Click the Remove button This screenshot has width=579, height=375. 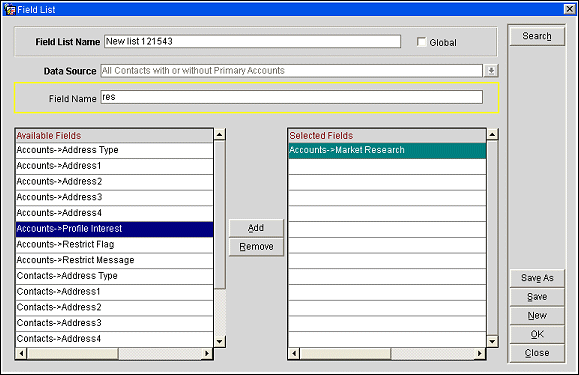[x=256, y=247]
